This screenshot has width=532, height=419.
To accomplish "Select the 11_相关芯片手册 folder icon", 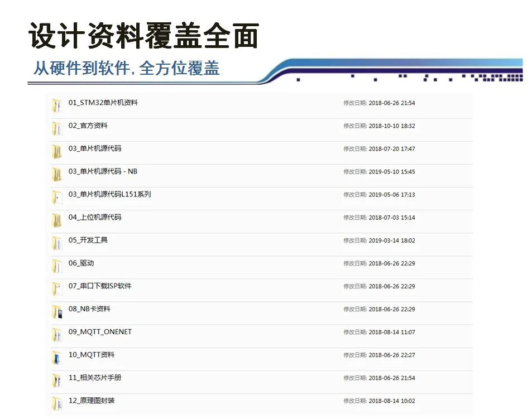I will point(56,381).
